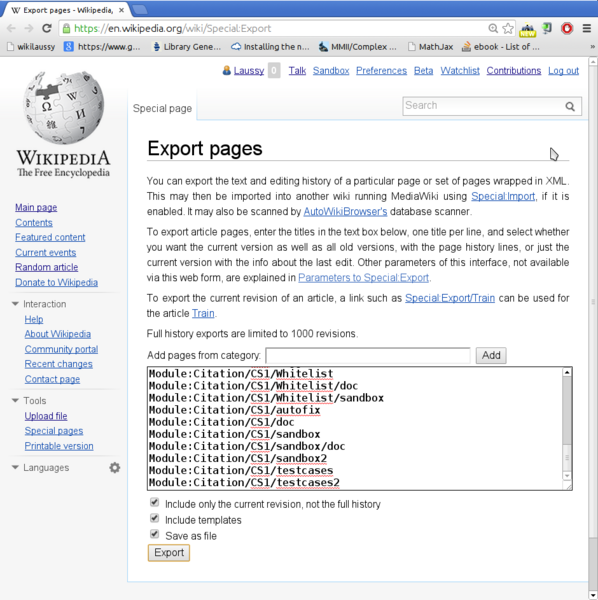Go forward using browser forward arrow
The height and width of the screenshot is (600, 598).
click(x=29, y=28)
